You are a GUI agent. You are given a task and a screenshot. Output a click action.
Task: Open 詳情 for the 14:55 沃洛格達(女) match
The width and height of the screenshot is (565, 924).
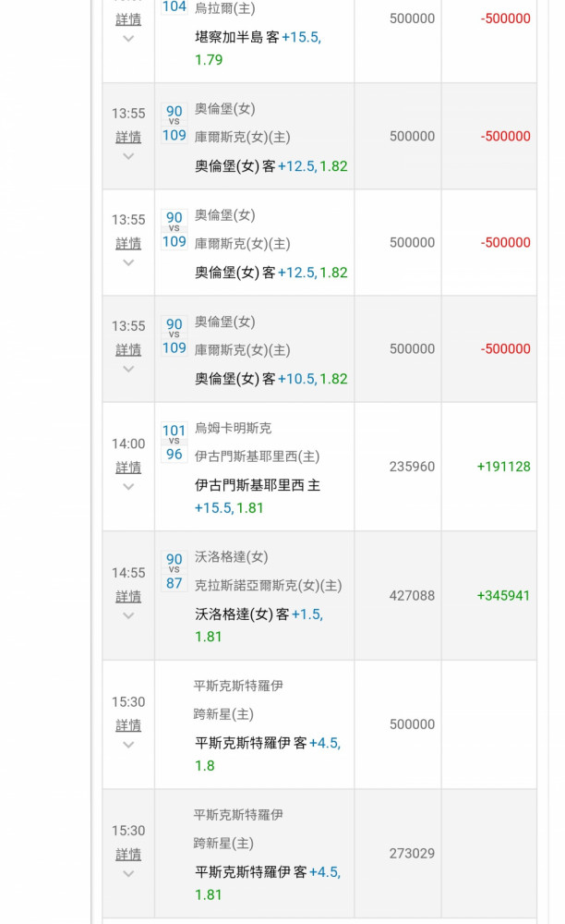[128, 597]
